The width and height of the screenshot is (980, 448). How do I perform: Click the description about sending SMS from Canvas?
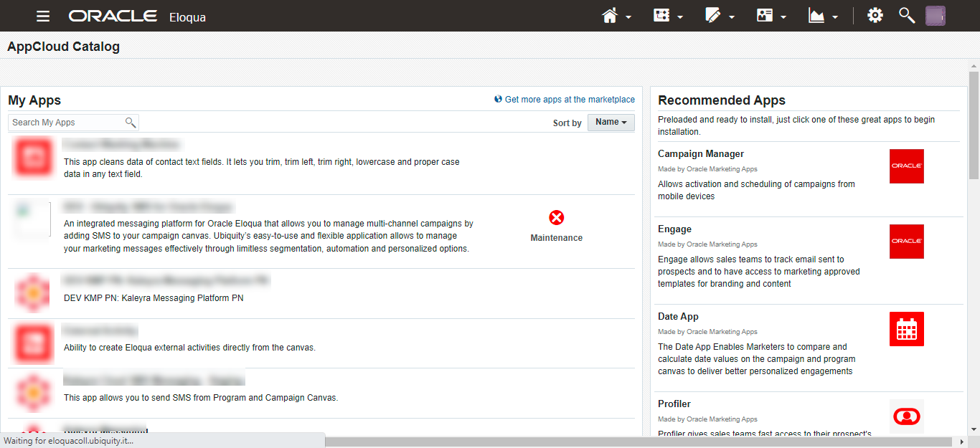click(201, 398)
